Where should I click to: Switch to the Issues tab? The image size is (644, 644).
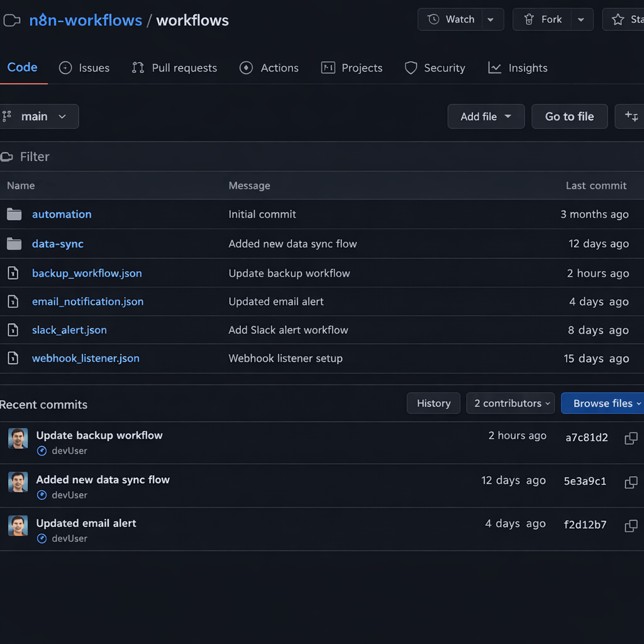tap(84, 68)
